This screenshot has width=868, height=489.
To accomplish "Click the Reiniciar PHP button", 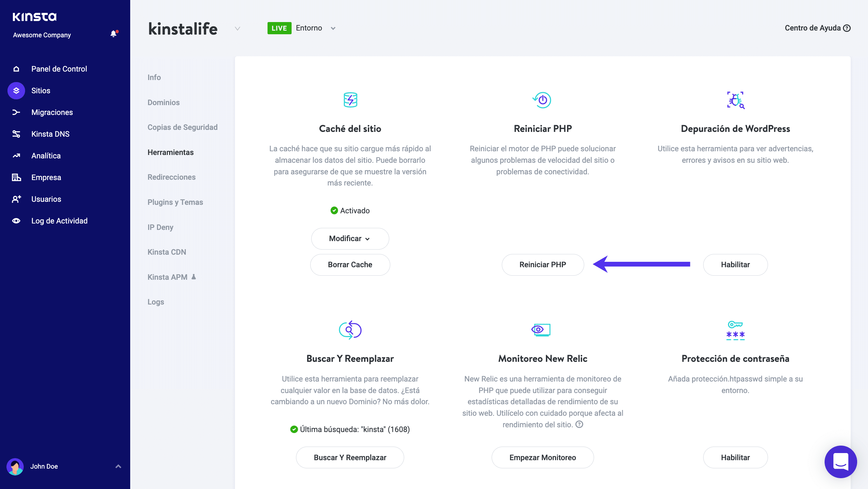I will click(x=542, y=265).
